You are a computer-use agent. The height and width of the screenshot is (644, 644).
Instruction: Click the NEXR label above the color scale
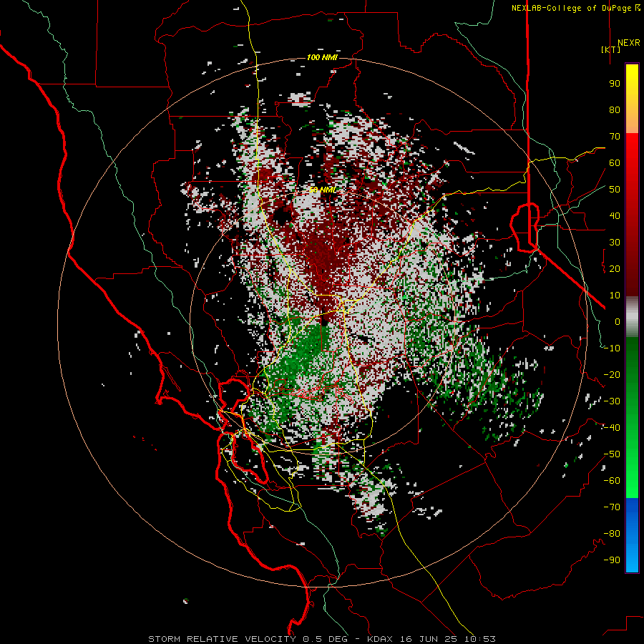tap(628, 43)
